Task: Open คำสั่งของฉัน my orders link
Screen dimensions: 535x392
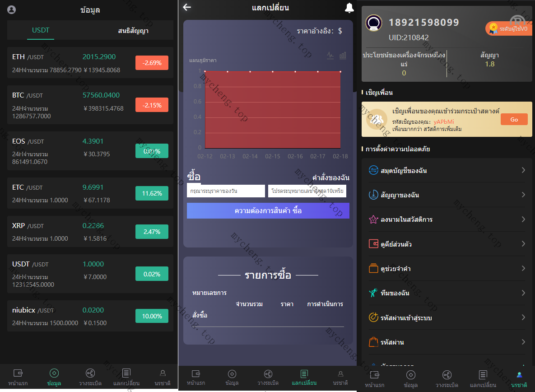Action: coord(330,177)
